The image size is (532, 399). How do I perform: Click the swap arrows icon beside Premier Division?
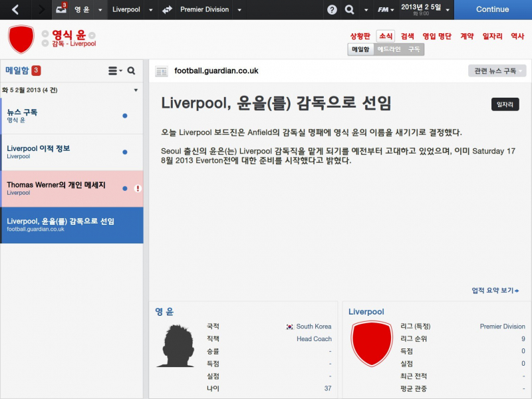point(167,9)
